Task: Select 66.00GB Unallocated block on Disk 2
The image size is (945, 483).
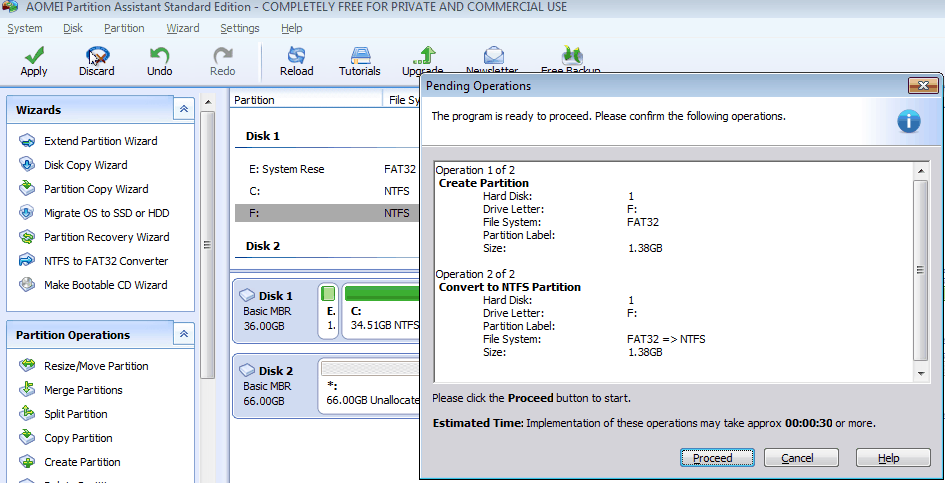Action: click(x=369, y=387)
